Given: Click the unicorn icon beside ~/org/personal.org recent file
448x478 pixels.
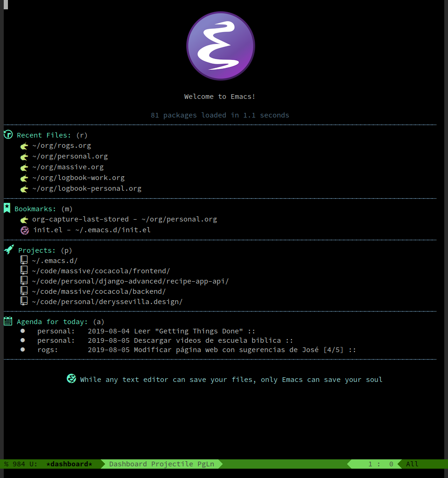Looking at the screenshot, I should 24,157.
